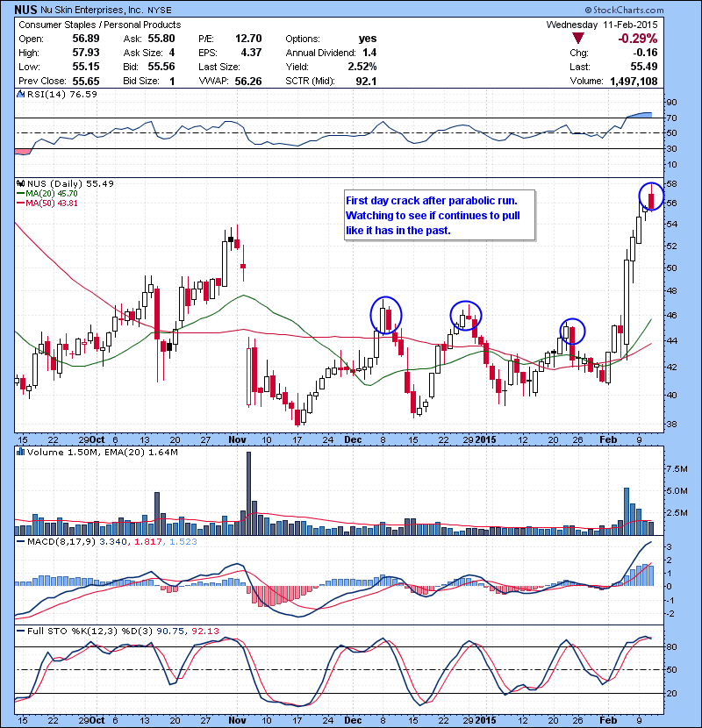Image resolution: width=702 pixels, height=728 pixels.
Task: Click the 'MA(20) 45.70' legend text
Action: coord(52,193)
